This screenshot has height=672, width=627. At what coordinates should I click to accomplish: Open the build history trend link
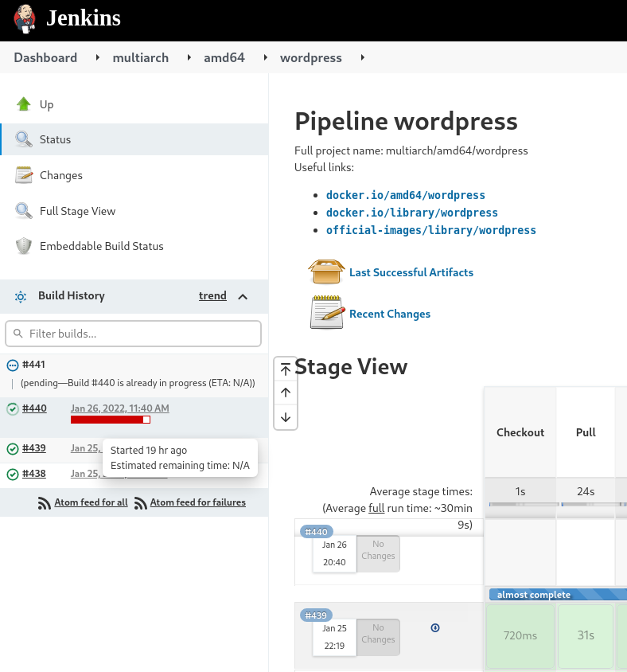[212, 295]
